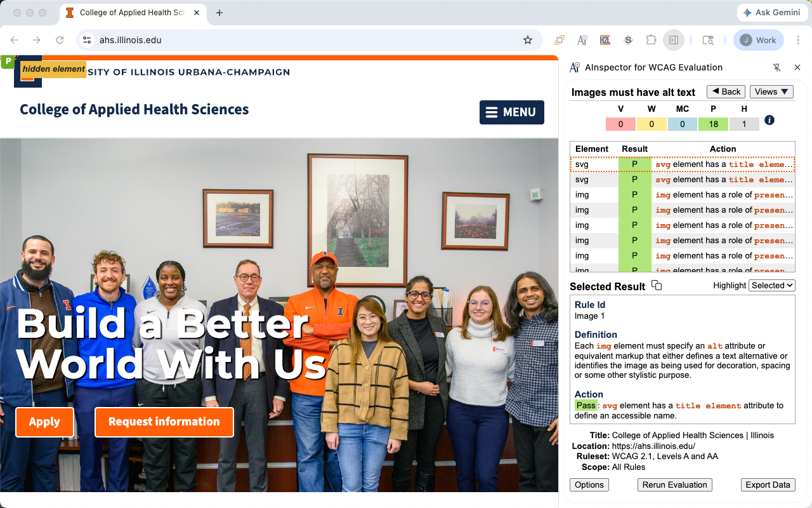Open the H2L extension from the toolbar
The width and height of the screenshot is (812, 508).
[605, 40]
